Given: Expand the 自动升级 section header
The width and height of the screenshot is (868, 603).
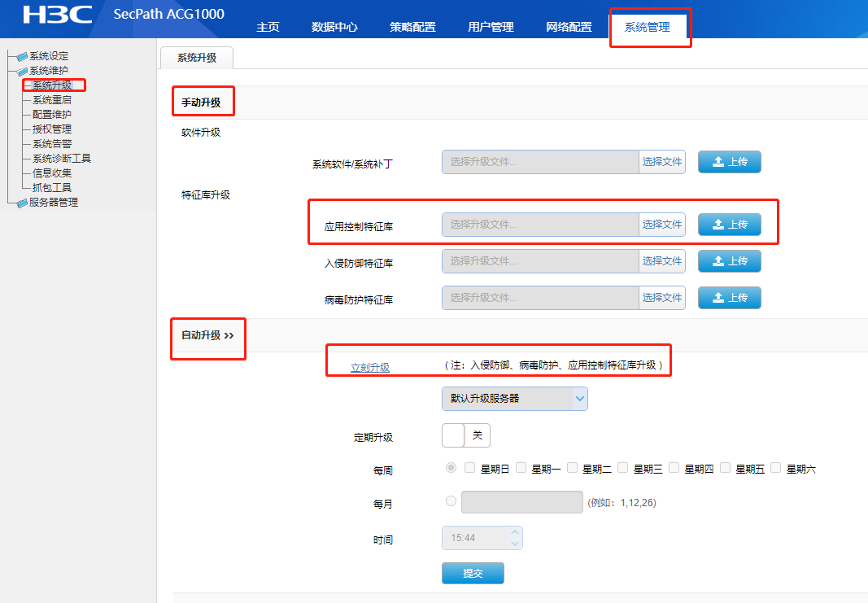Looking at the screenshot, I should (x=207, y=335).
